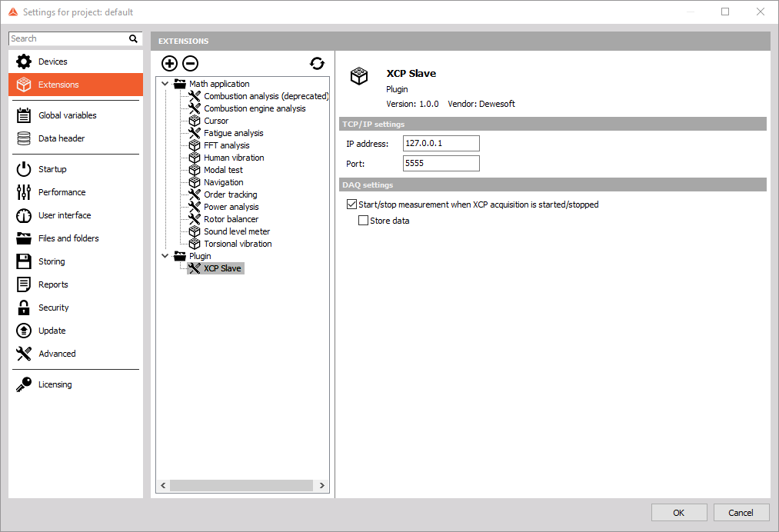Screen dimensions: 779x532
Task: Maximize the Settings window
Action: [x=725, y=12]
